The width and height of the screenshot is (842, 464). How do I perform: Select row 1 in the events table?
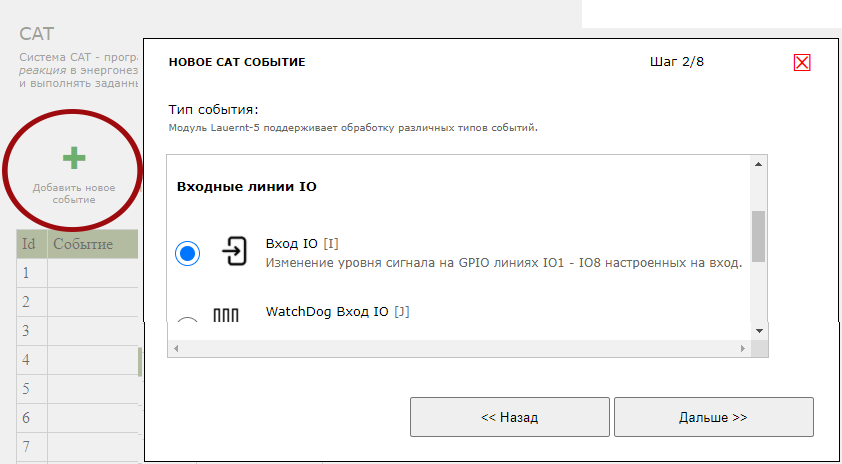click(x=80, y=272)
